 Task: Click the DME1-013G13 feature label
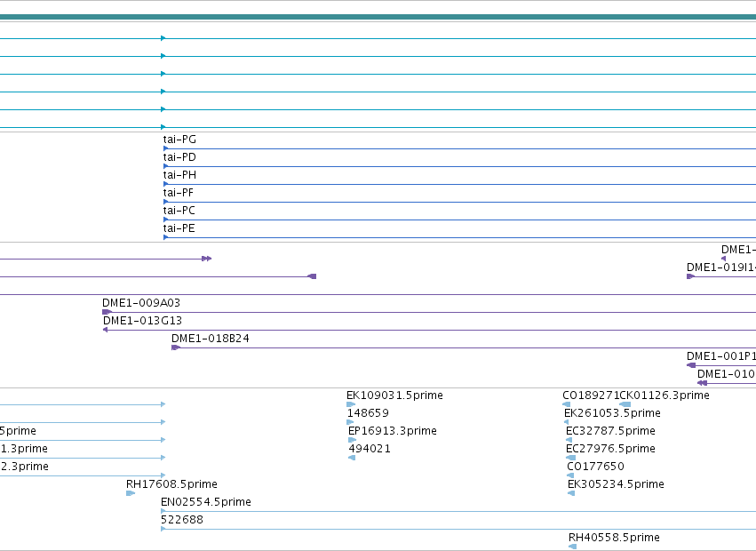[x=143, y=321]
